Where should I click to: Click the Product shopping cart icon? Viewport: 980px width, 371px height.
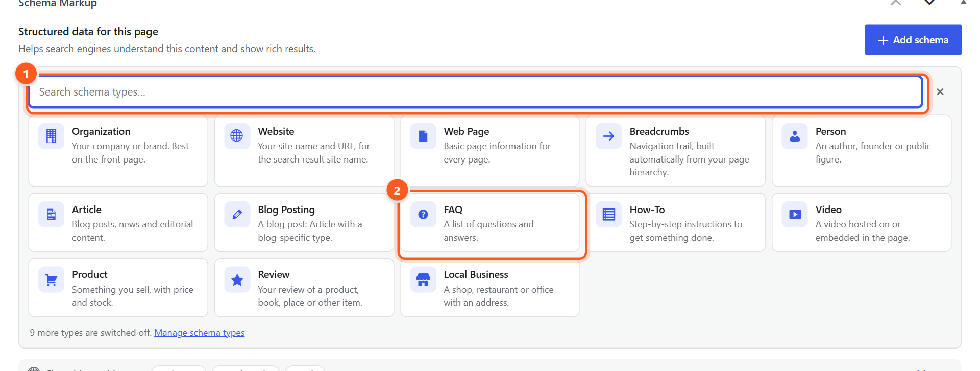52,280
